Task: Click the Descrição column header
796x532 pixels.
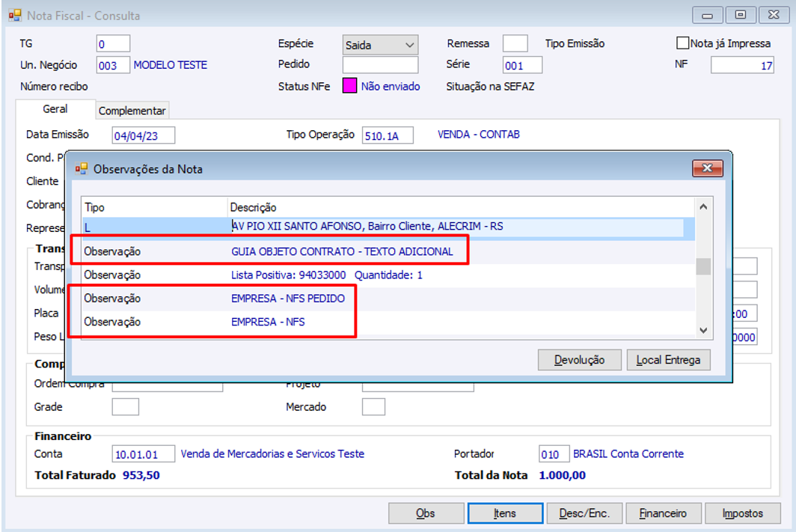Action: point(461,207)
